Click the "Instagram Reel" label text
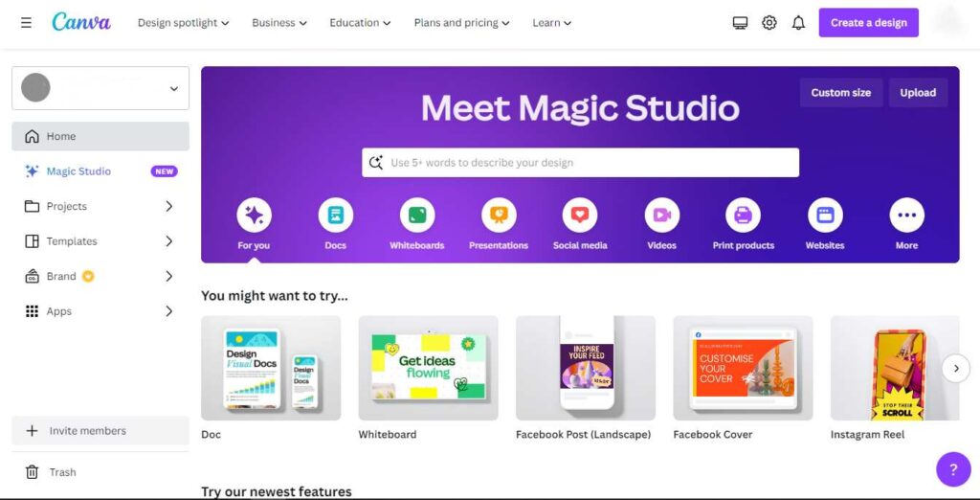 [867, 435]
